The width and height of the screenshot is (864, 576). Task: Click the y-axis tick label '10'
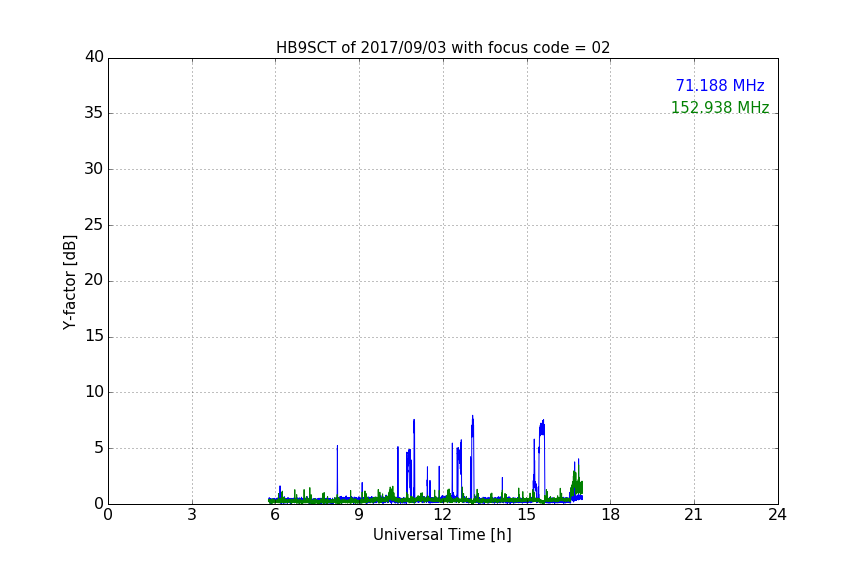(x=94, y=392)
